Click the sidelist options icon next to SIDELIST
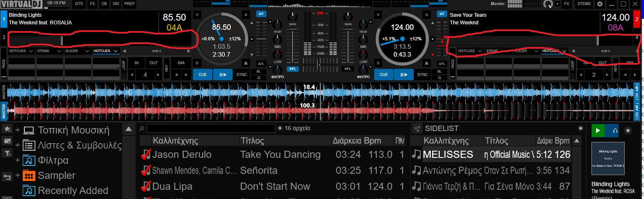Viewport: 644px width, 199px height. coord(417,128)
